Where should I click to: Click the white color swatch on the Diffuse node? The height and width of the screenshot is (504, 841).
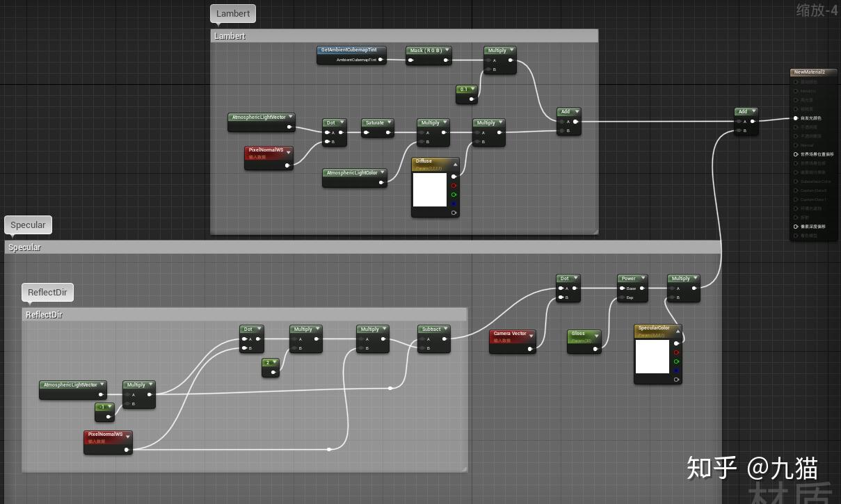(x=430, y=190)
